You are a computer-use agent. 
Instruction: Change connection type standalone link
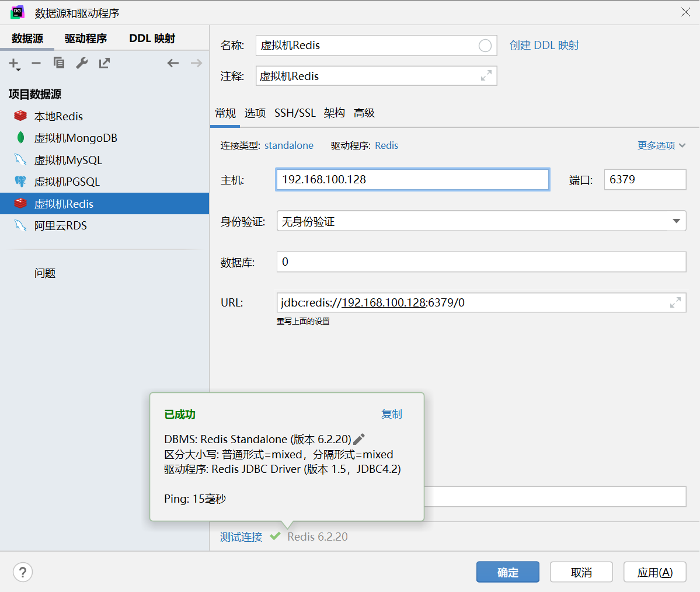tap(289, 145)
